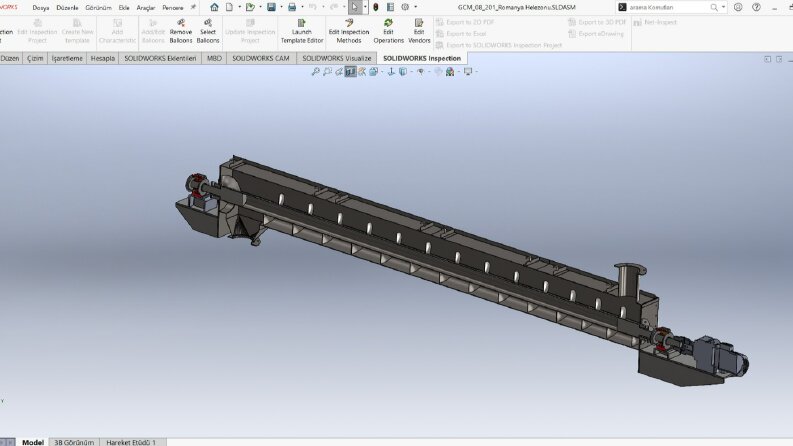This screenshot has height=446, width=793.
Task: Click the Rebuild traffic light icon
Action: coord(376,7)
